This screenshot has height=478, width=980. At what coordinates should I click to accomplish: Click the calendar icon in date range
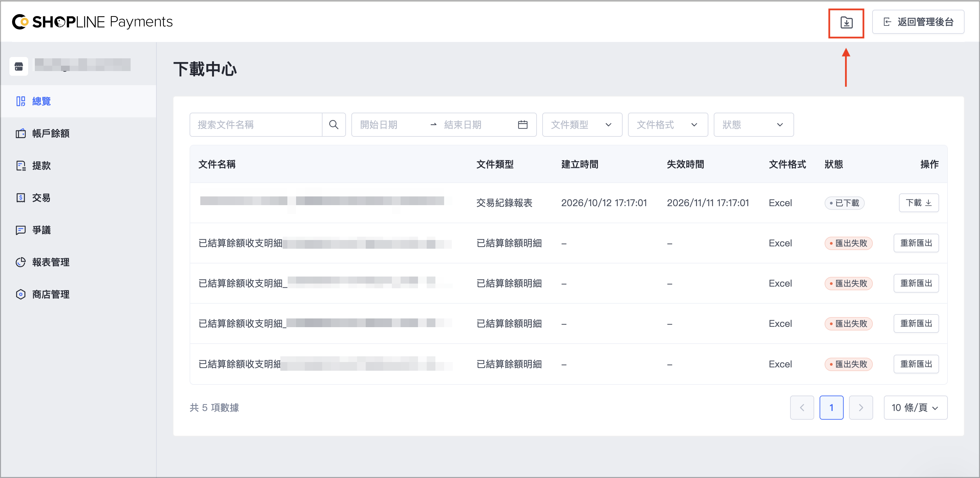[x=523, y=125]
